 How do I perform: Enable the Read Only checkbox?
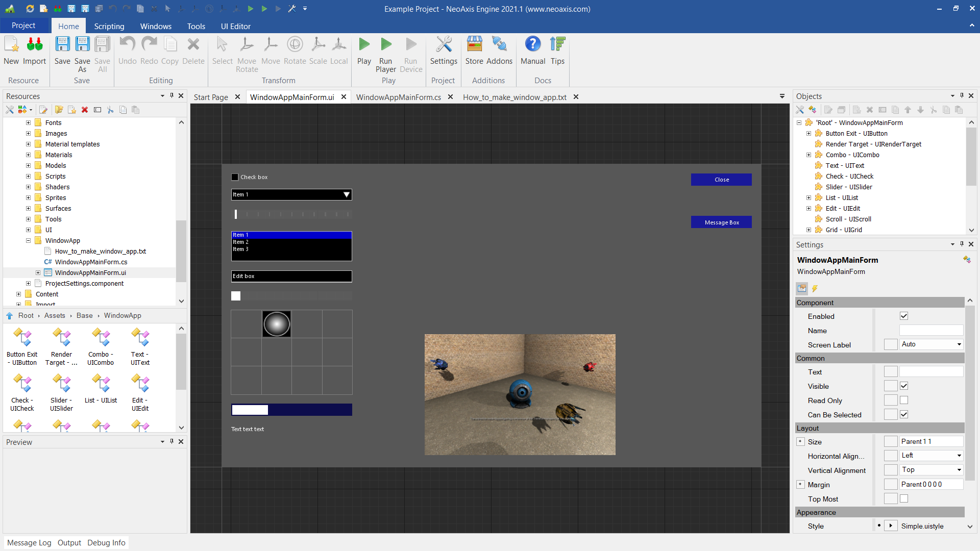[904, 400]
